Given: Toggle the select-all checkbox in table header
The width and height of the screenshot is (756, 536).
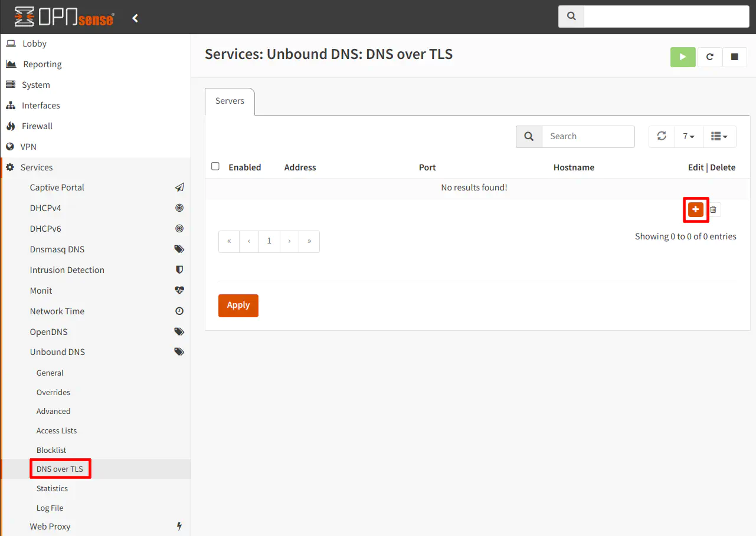Looking at the screenshot, I should [x=215, y=167].
